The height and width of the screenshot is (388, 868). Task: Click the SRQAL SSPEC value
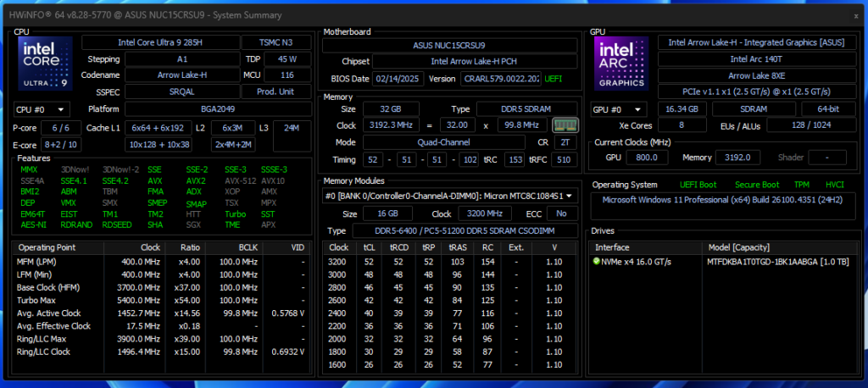coord(182,91)
